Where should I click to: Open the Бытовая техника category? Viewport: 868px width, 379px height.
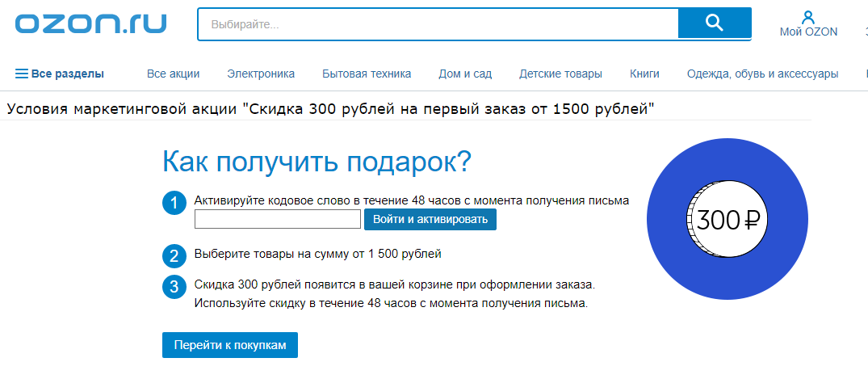(x=367, y=74)
